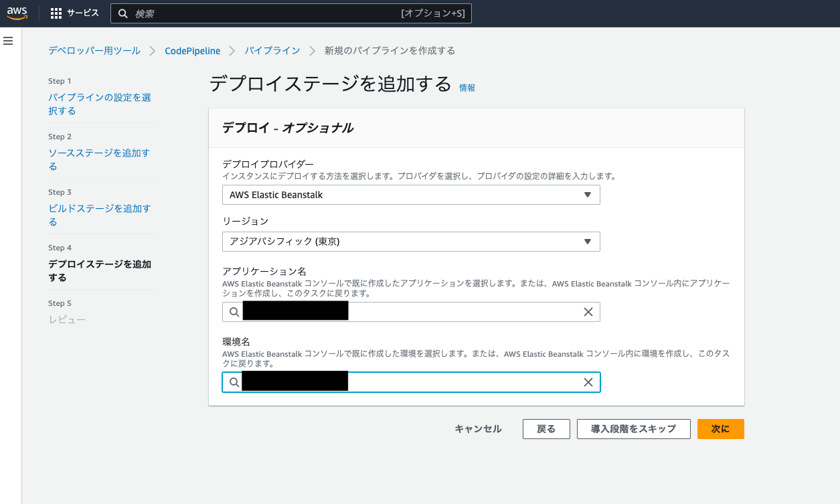This screenshot has width=840, height=504.
Task: Click the 戻る button
Action: click(x=546, y=429)
